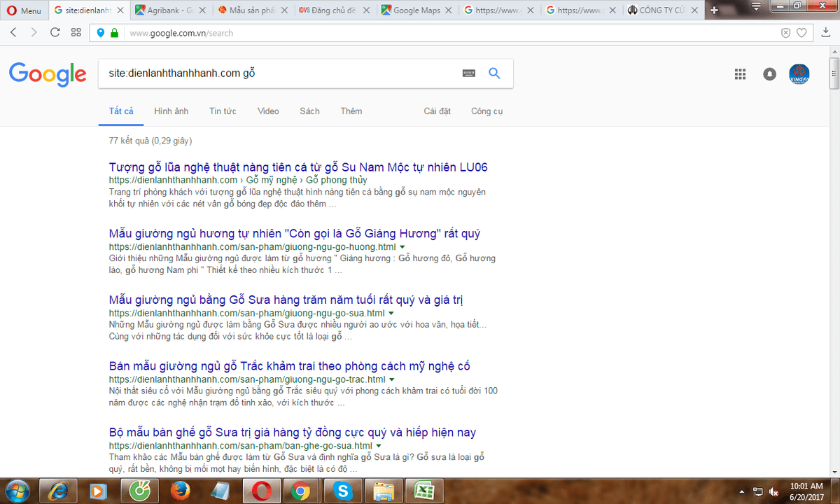Click the 77 kết quả result count text
This screenshot has width=840, height=504.
click(x=150, y=141)
